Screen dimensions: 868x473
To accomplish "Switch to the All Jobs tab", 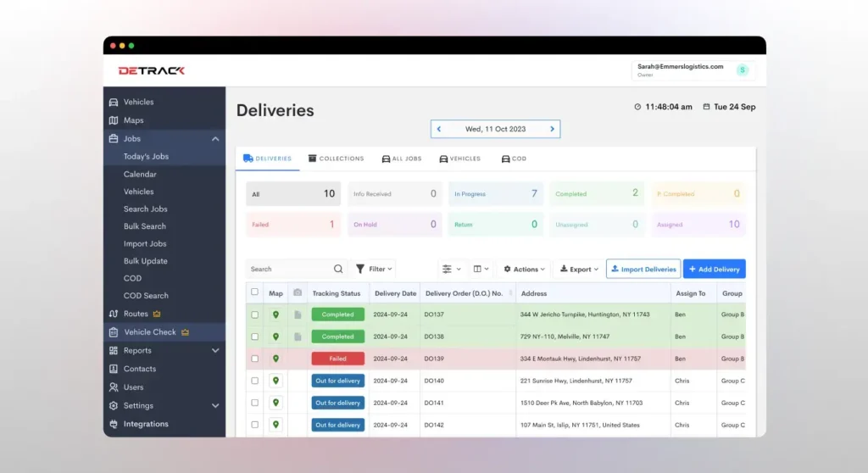I will (402, 159).
